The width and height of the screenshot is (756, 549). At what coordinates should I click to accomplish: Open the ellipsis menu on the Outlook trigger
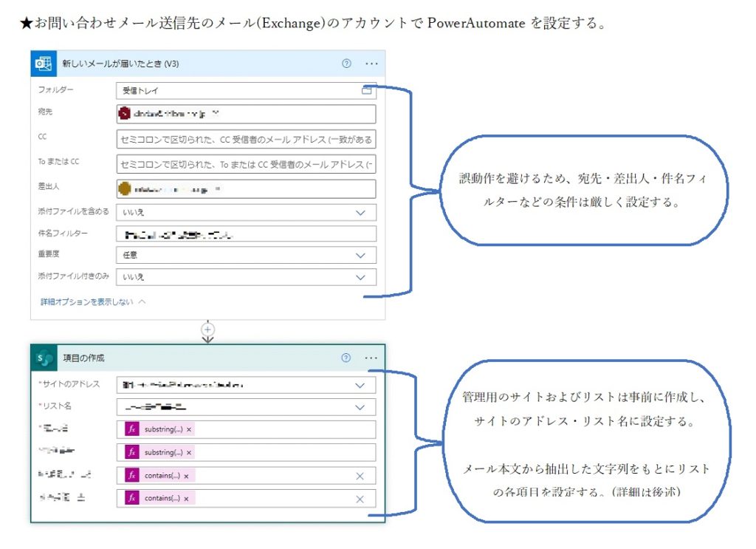pyautogui.click(x=371, y=64)
